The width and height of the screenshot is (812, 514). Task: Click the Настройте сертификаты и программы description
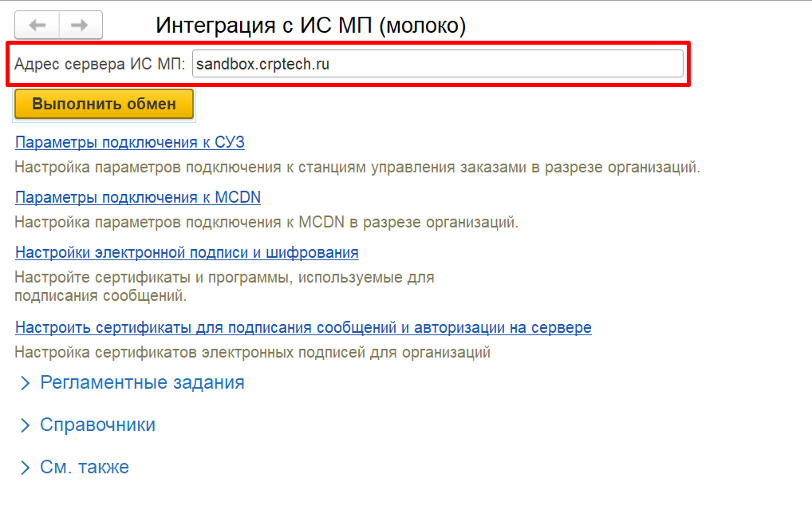pyautogui.click(x=224, y=278)
